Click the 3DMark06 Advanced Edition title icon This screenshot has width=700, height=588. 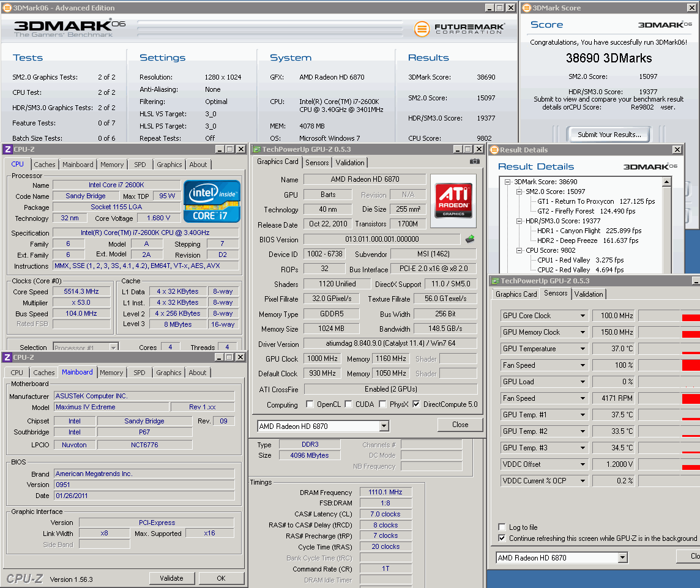click(x=7, y=7)
